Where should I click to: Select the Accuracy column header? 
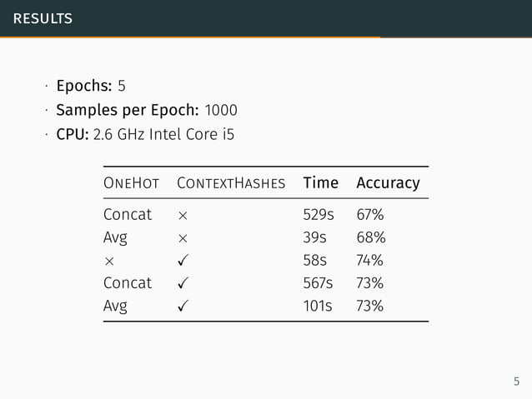point(388,182)
